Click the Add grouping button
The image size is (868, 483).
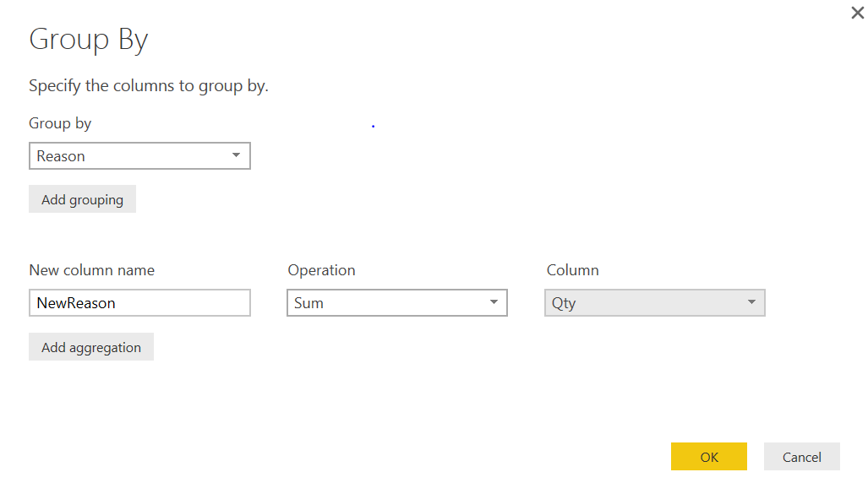point(83,199)
